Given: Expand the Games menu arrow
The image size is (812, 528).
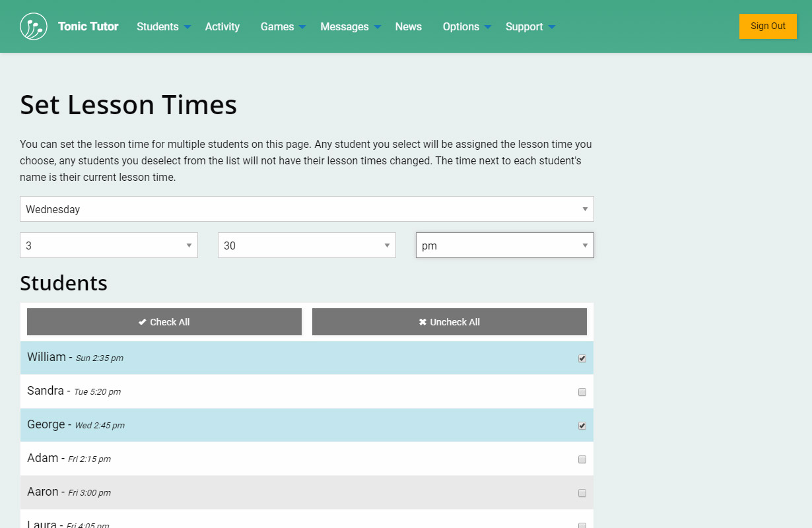Looking at the screenshot, I should [302, 27].
